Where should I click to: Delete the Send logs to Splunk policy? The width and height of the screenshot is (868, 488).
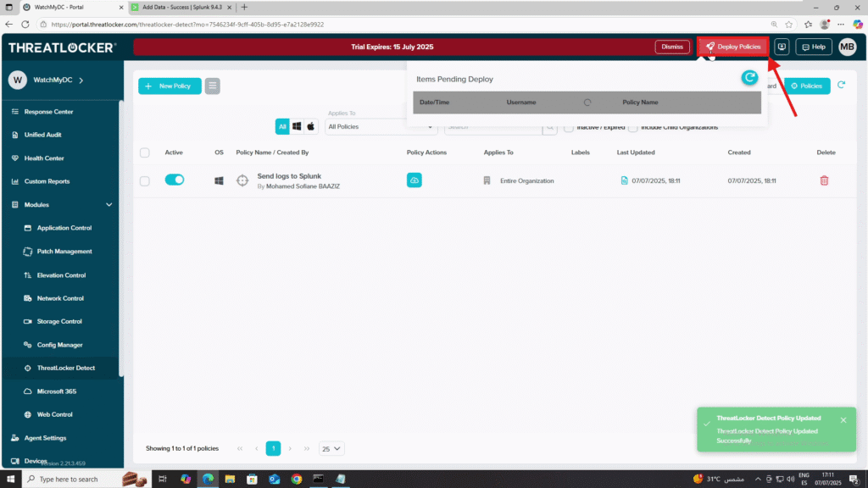824,180
